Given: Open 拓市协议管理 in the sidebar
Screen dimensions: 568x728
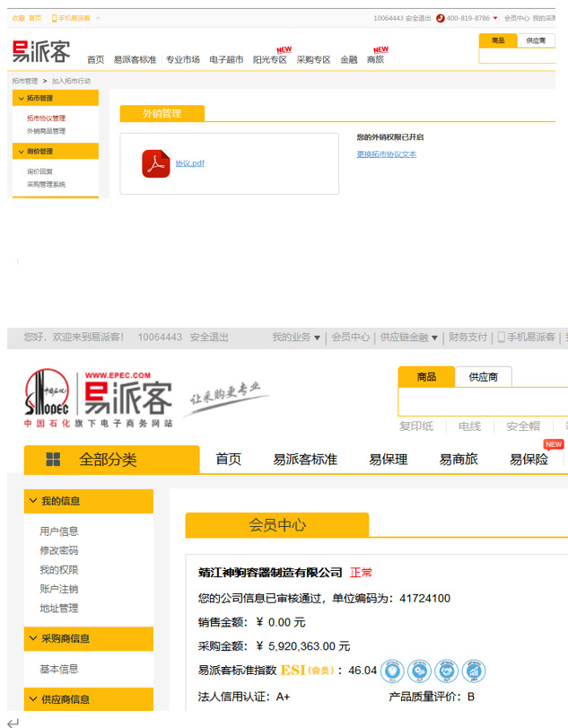Looking at the screenshot, I should (x=46, y=118).
